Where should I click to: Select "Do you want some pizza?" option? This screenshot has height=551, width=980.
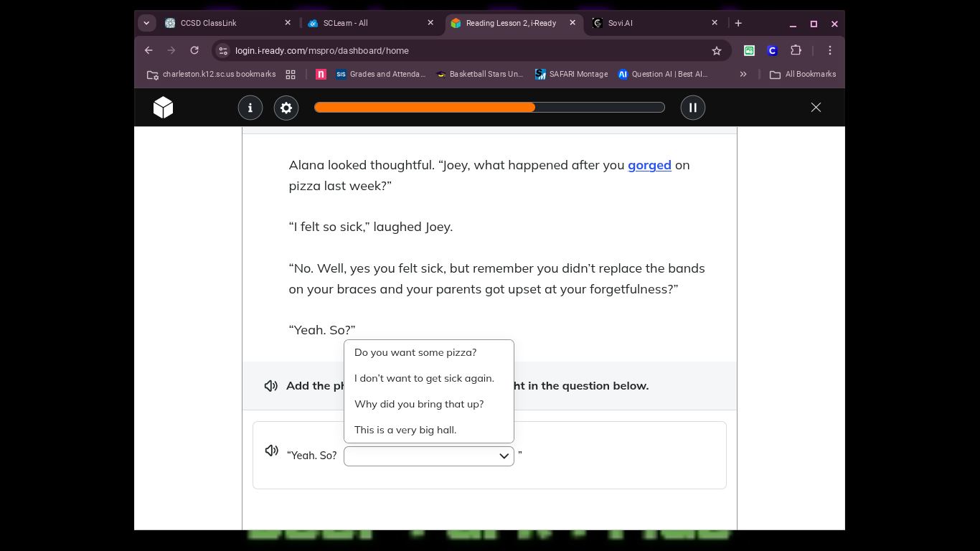tap(415, 352)
